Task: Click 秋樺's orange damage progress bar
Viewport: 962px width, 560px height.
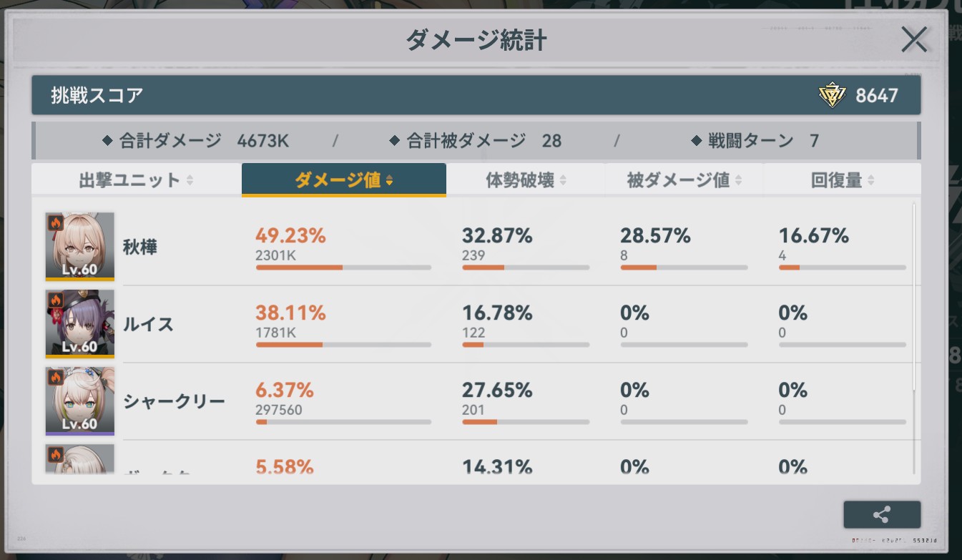Action: (299, 267)
